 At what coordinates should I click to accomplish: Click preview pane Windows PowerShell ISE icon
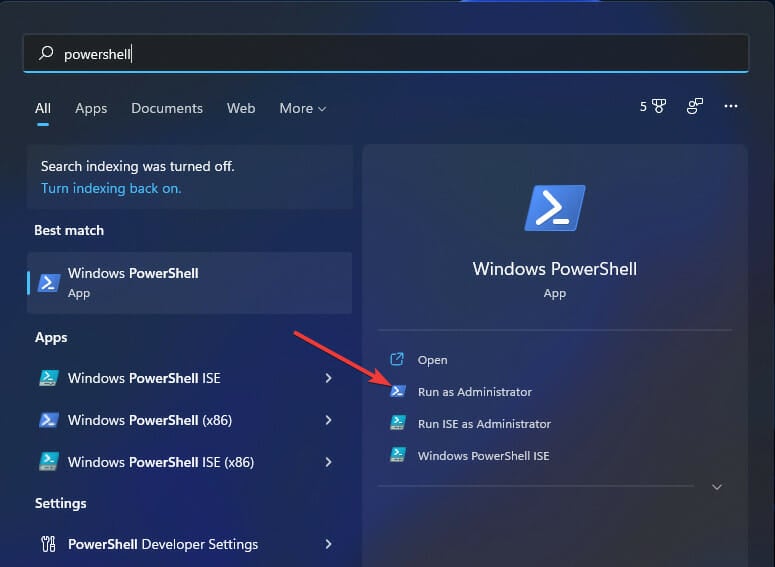pyautogui.click(x=398, y=454)
